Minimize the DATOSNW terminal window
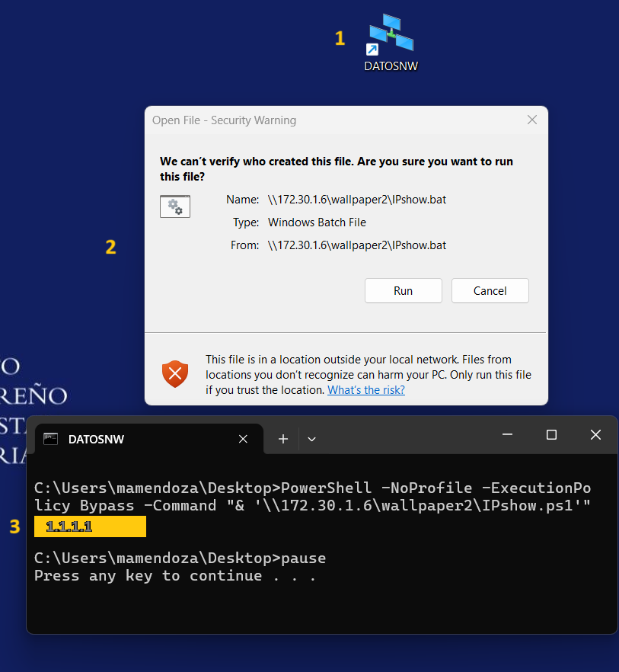Screen dimensions: 619x672 [x=507, y=435]
